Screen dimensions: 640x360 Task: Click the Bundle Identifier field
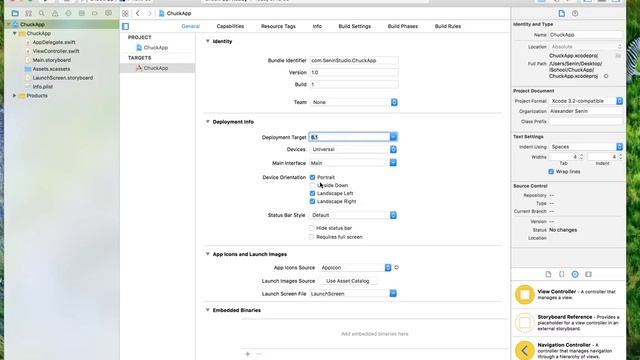(354, 60)
